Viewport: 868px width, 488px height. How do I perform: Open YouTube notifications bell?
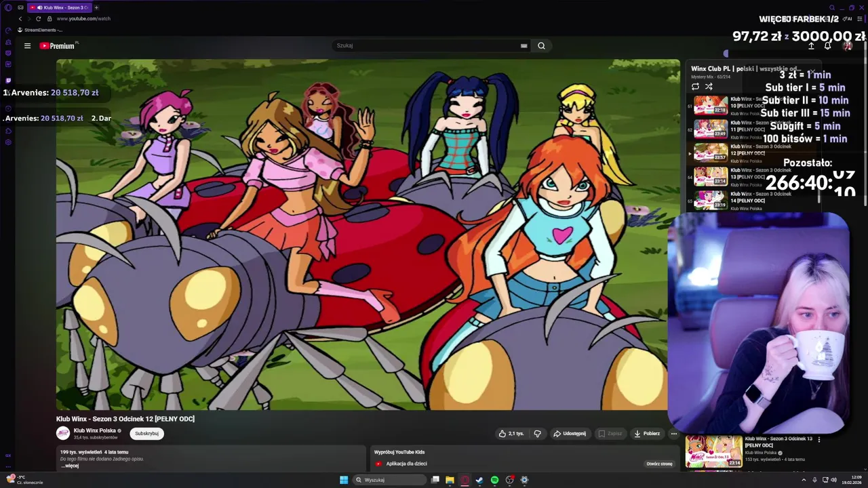point(827,46)
